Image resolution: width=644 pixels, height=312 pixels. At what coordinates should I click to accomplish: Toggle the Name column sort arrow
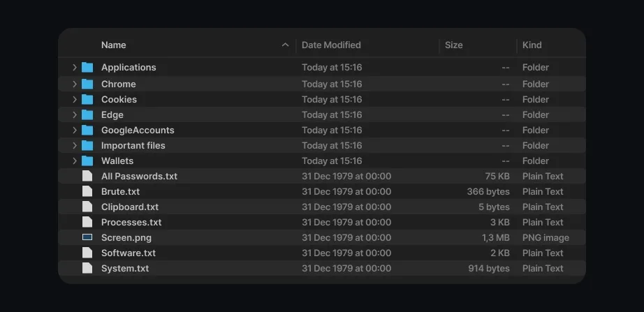[286, 45]
